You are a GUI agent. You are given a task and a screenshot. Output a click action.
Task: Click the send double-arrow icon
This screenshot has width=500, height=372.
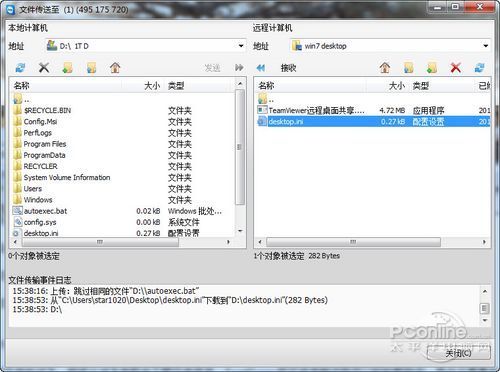click(x=239, y=68)
